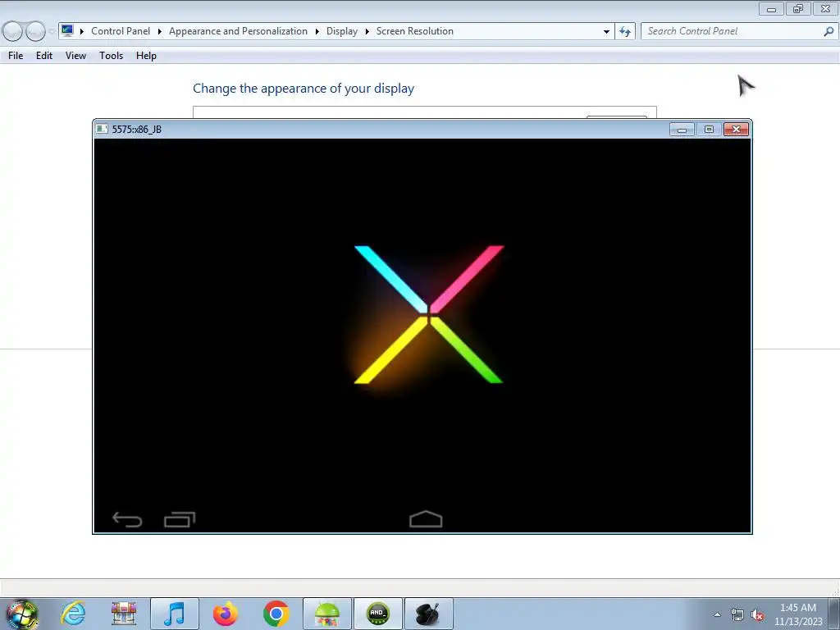Expand the arrow before Control Panel breadcrumb
Image resolution: width=840 pixels, height=630 pixels.
coord(82,31)
